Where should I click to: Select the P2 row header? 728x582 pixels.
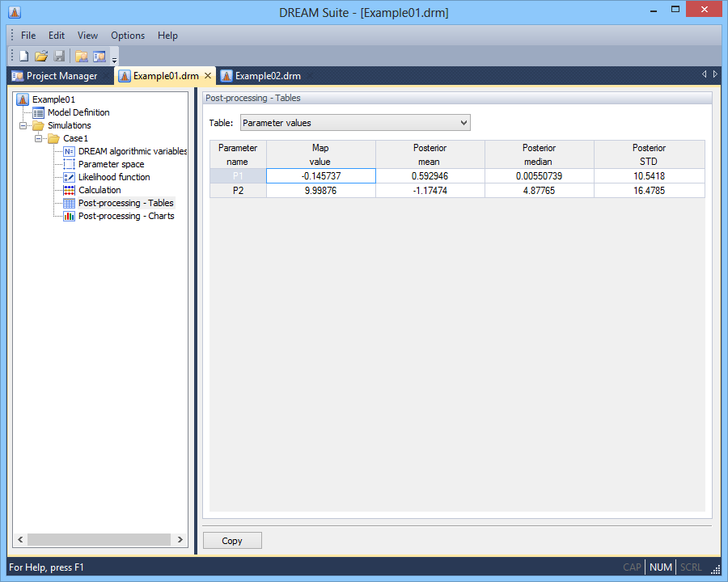pos(238,190)
